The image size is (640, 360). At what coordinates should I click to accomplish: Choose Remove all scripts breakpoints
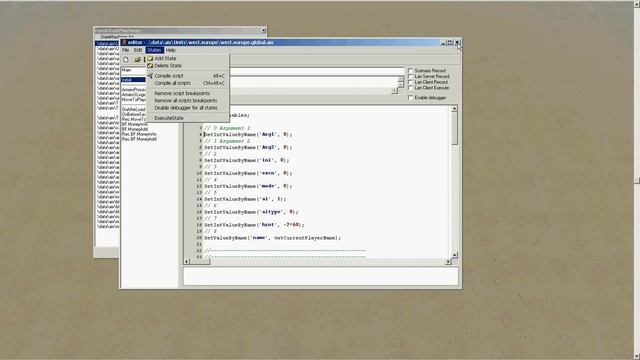tap(188, 100)
